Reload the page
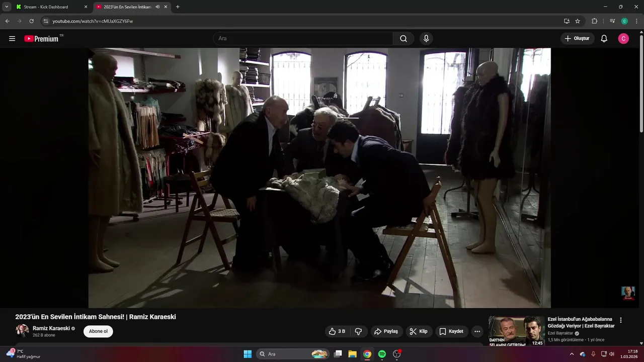644x362 pixels. (31, 21)
